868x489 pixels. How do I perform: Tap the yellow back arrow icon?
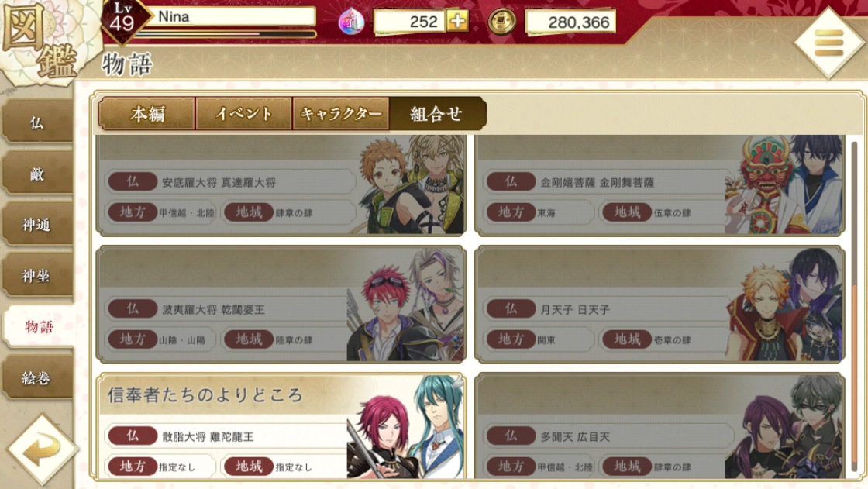(41, 449)
